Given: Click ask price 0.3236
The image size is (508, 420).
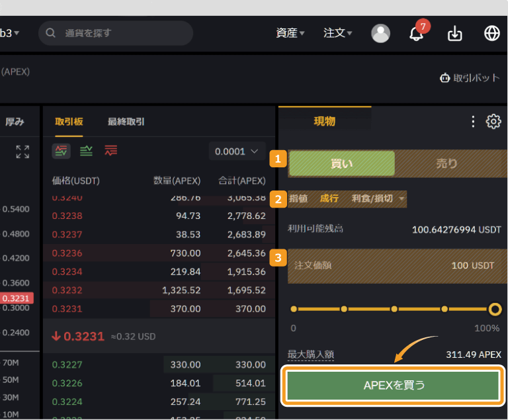Looking at the screenshot, I should click(67, 253).
